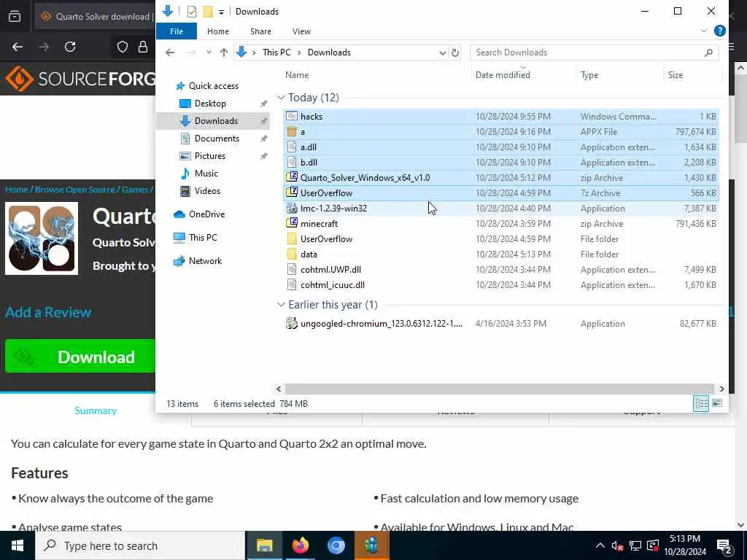Show hidden tray icons
The image size is (747, 560).
point(600,545)
